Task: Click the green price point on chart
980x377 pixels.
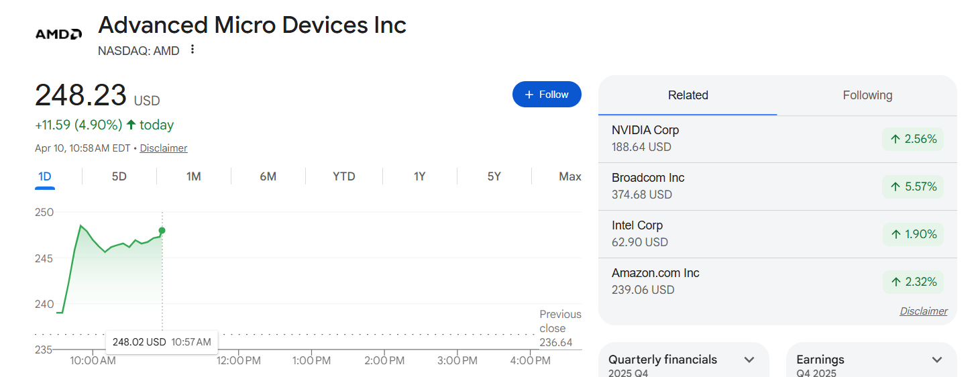Action: click(162, 231)
